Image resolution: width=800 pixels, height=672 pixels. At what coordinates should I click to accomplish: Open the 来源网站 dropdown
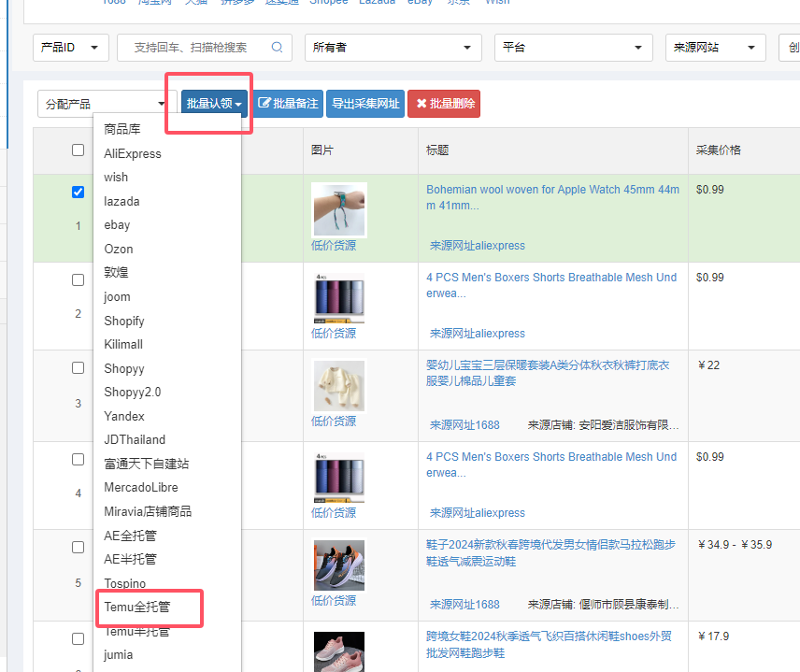point(715,48)
